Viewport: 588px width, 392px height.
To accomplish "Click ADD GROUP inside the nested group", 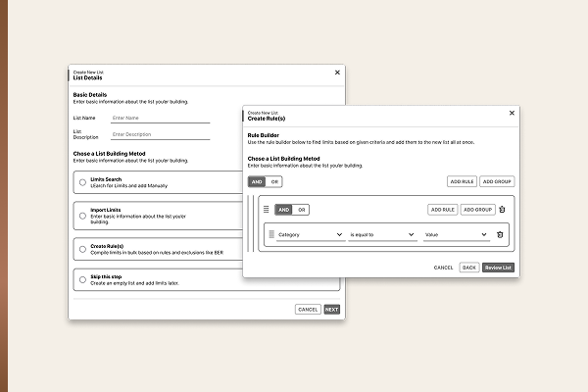I will point(477,210).
